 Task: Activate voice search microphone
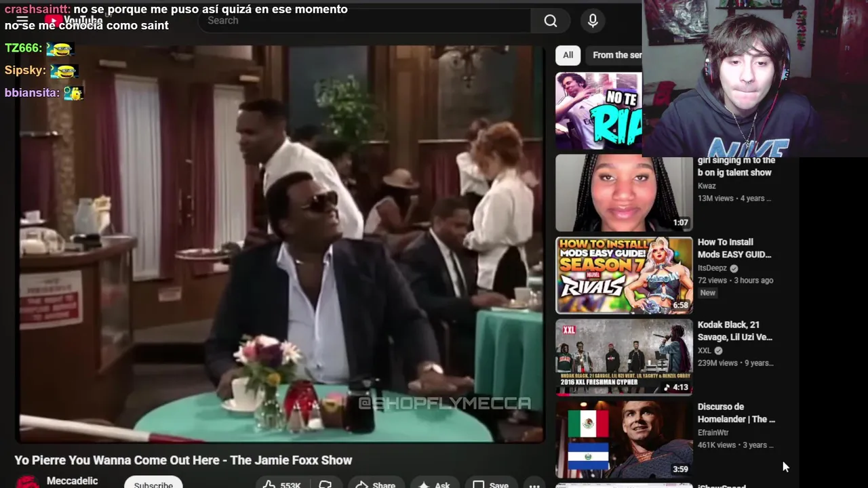[x=593, y=21]
